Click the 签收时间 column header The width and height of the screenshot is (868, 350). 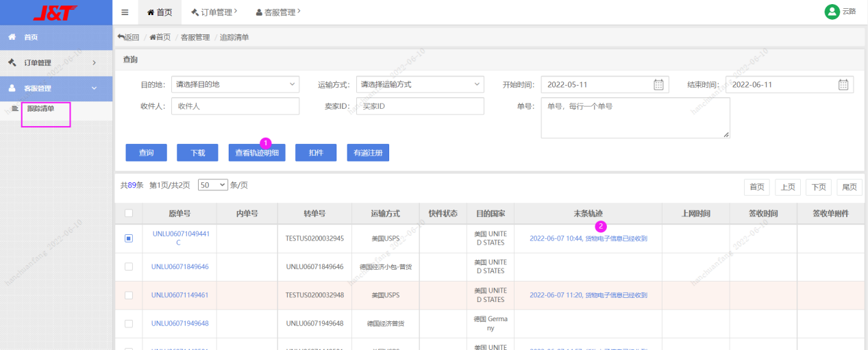(x=763, y=214)
